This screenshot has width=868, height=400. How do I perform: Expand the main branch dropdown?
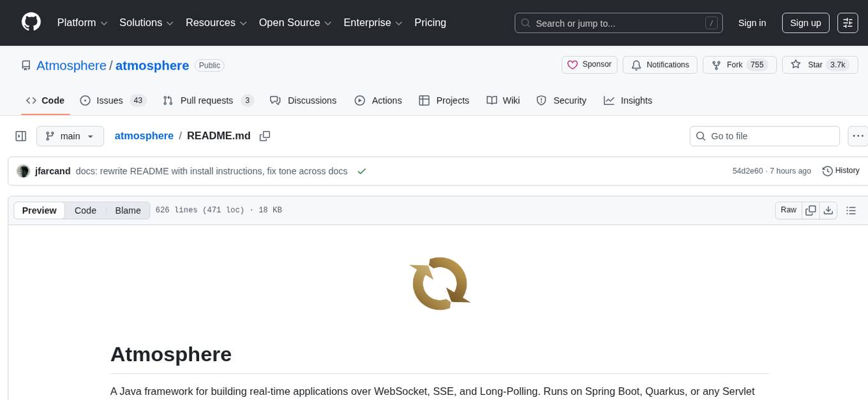(70, 136)
